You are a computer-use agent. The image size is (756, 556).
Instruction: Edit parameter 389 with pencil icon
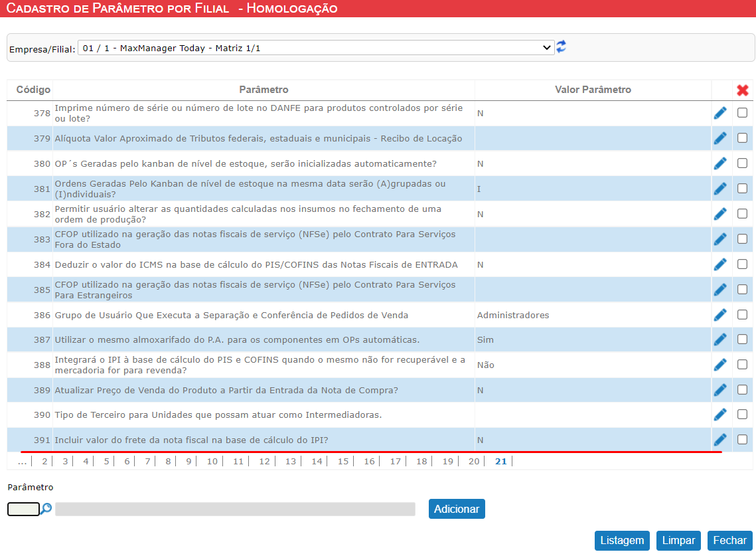[x=720, y=390]
